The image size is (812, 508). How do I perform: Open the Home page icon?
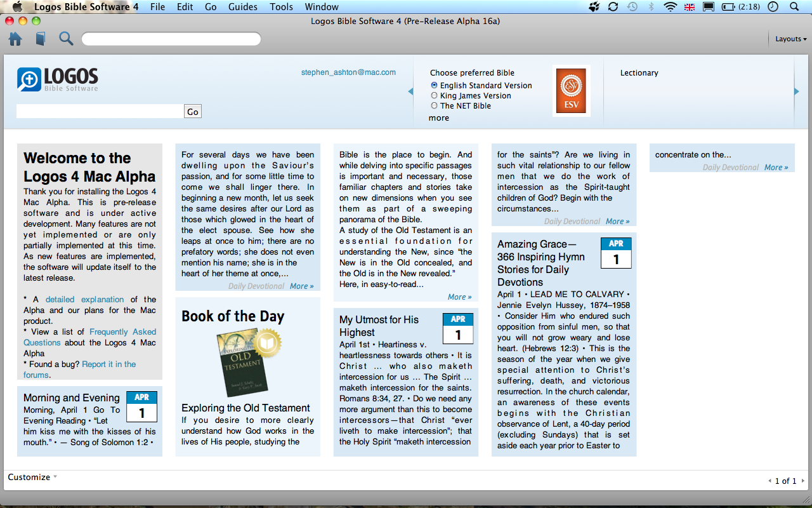[x=15, y=39]
